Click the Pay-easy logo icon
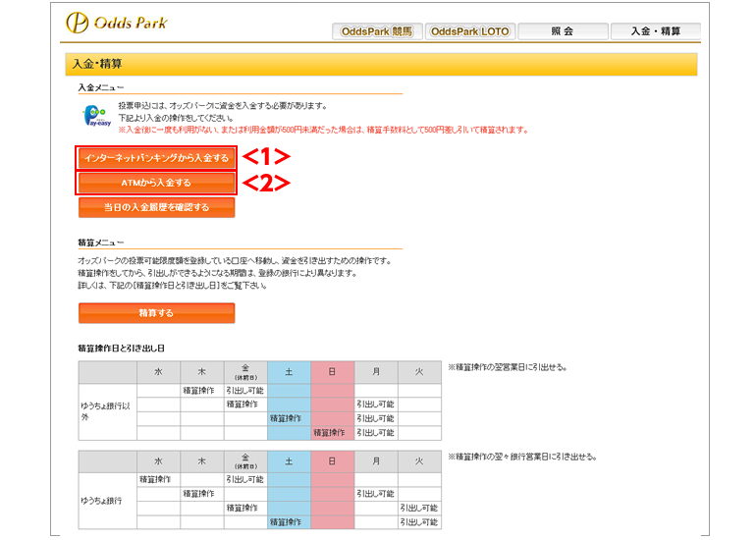The width and height of the screenshot is (756, 540). (x=96, y=116)
